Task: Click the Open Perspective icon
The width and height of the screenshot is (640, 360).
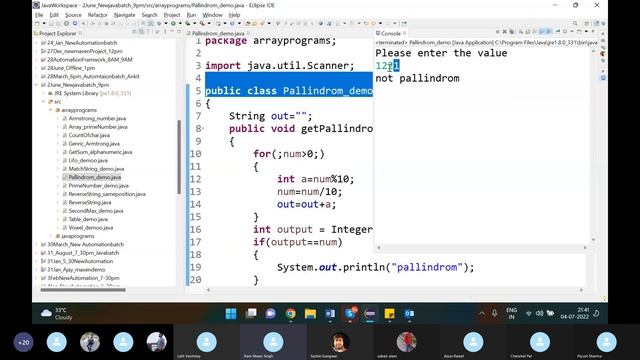Action: tap(587, 23)
